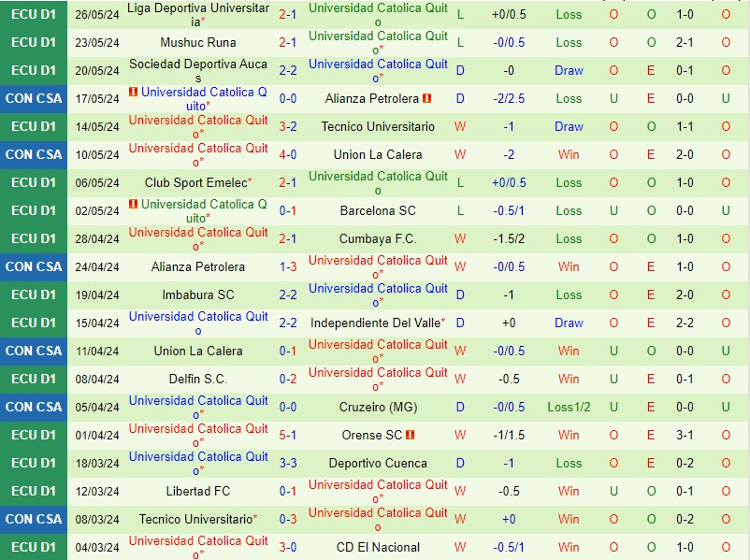
Task: Open Club Sport Emelec team link
Action: pos(198,182)
